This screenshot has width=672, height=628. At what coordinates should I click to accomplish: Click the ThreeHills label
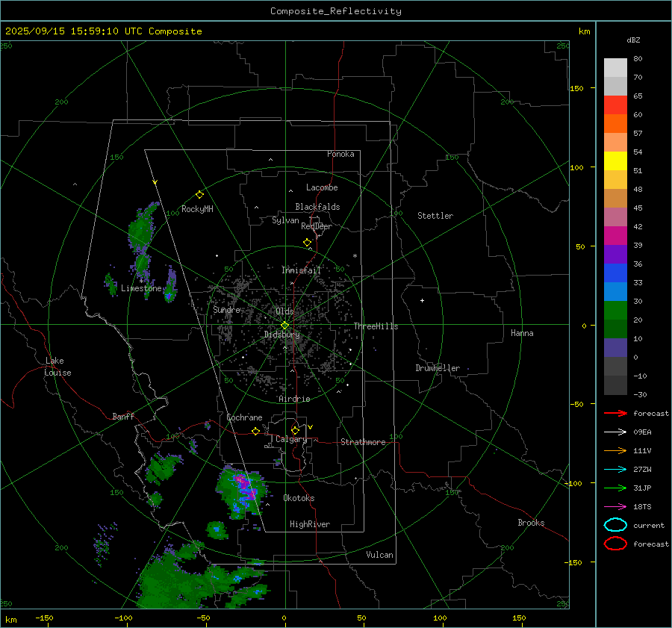click(376, 326)
